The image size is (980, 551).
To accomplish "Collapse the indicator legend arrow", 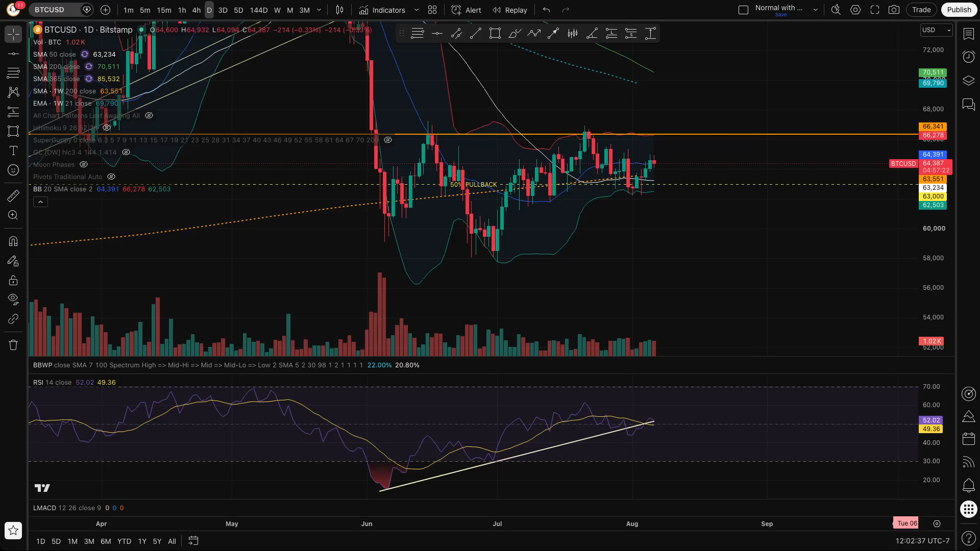I will click(40, 202).
